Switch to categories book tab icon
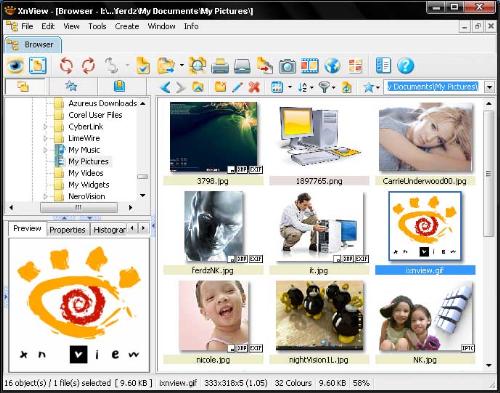 tap(119, 87)
